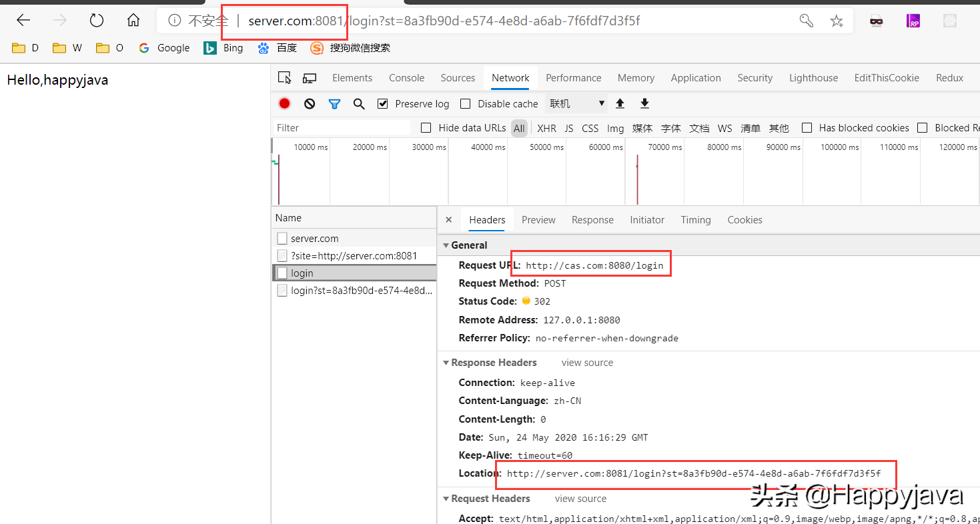Open the request Cookies tab
The height and width of the screenshot is (524, 980).
point(745,219)
